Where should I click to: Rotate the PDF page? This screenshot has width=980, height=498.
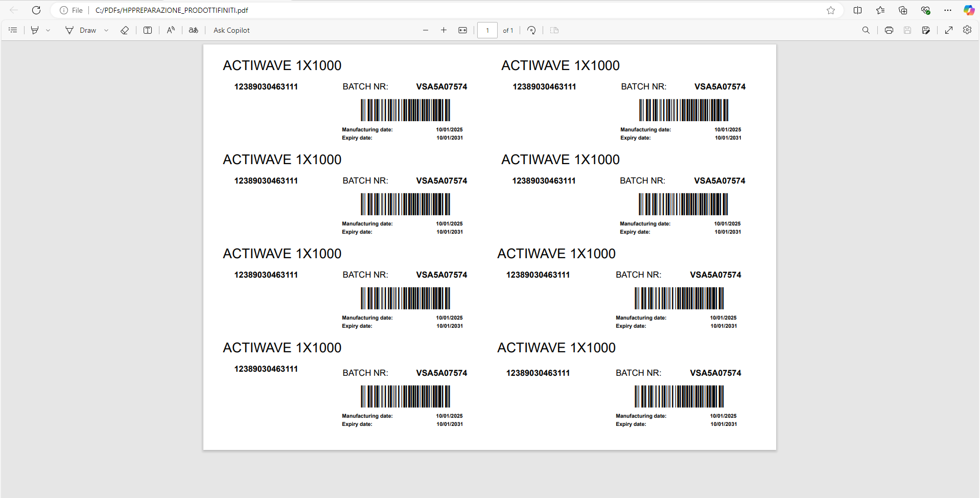tap(531, 30)
